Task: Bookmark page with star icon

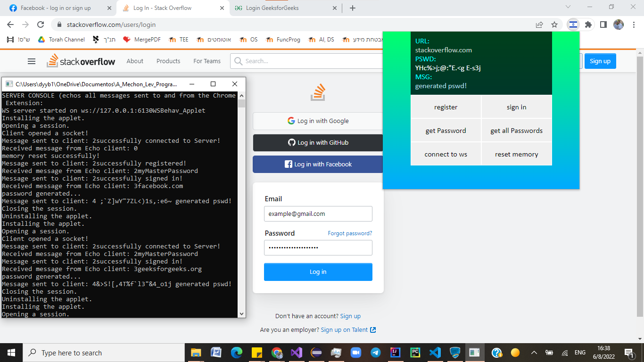Action: click(x=554, y=25)
